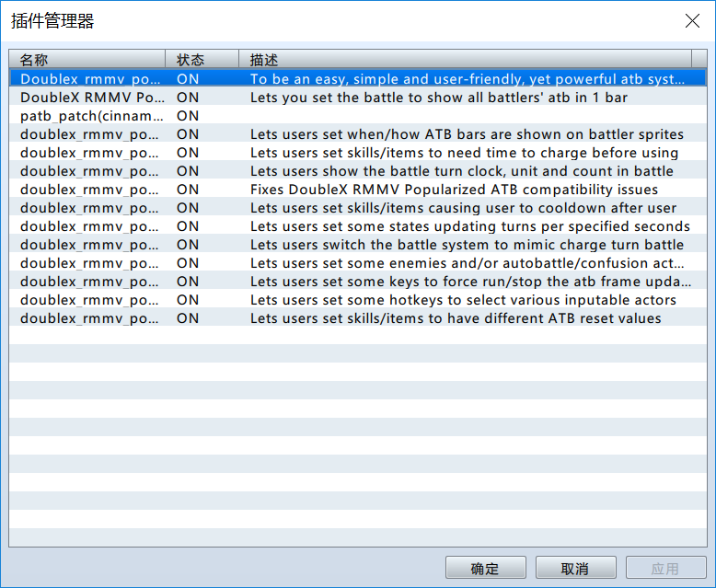Screen dimensions: 716x588
Task: Select plugin 'need time to charge before using'
Action: click(x=358, y=153)
